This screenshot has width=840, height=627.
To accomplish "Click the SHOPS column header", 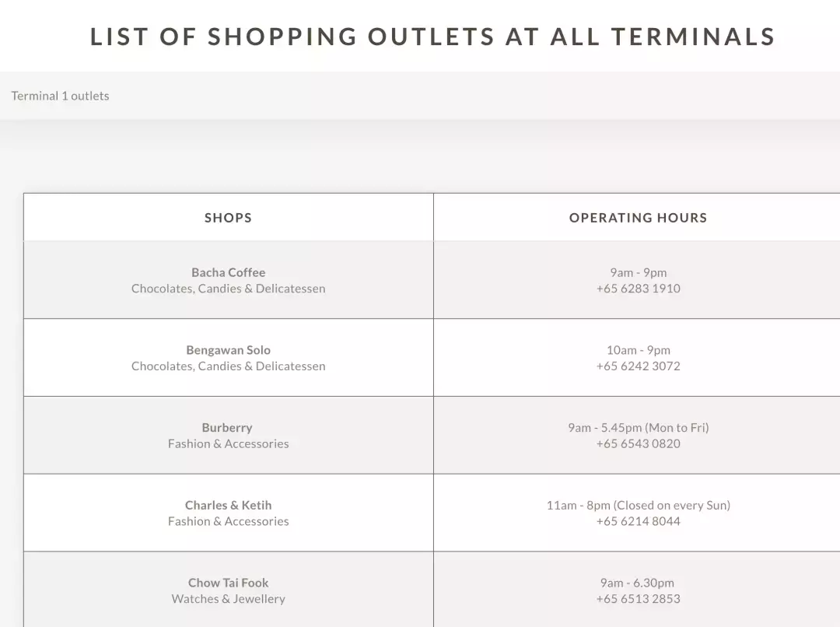I will [228, 218].
